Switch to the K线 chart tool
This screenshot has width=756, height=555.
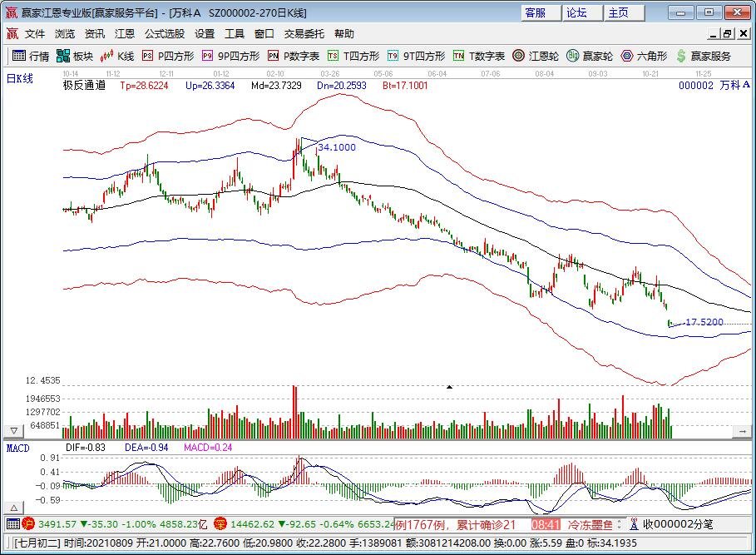[117, 56]
